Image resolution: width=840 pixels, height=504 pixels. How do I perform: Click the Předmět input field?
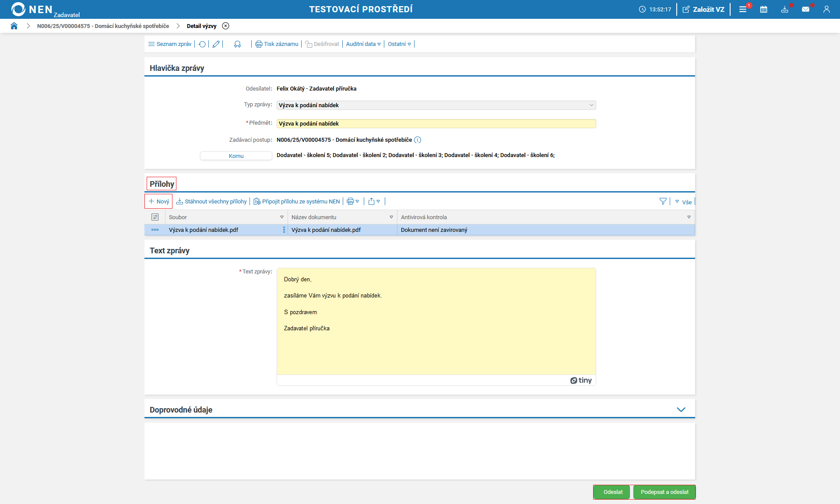coord(436,123)
